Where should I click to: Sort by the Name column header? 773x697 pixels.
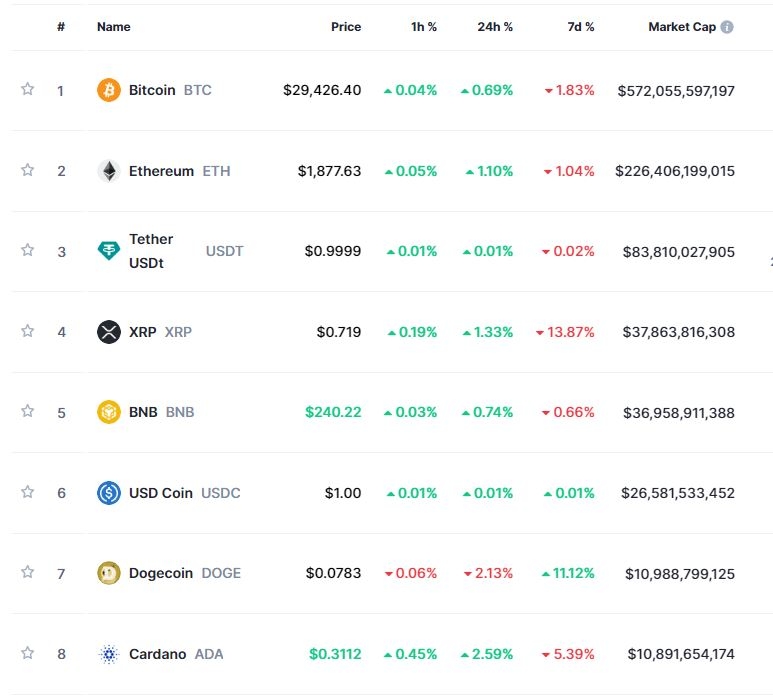114,27
